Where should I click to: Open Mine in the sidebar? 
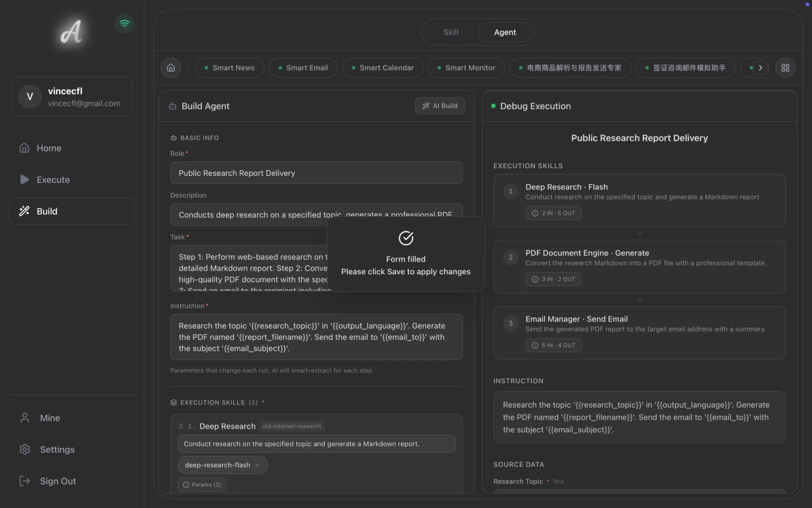coord(72,418)
